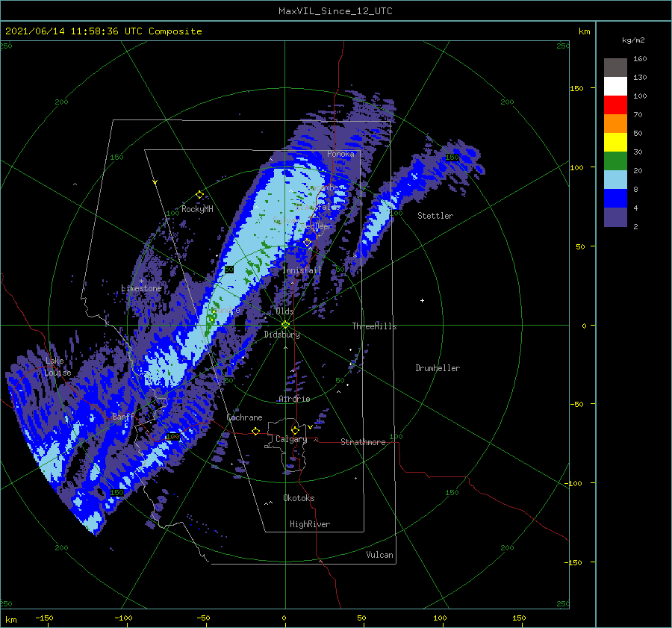The width and height of the screenshot is (672, 628).
Task: Click the Didsbury city label
Action: coord(282,335)
